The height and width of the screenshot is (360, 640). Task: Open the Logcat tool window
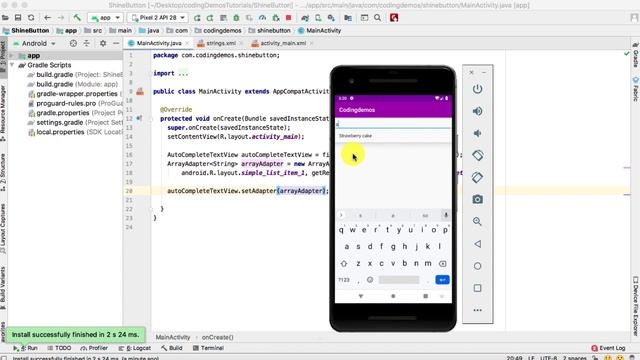pyautogui.click(x=135, y=348)
